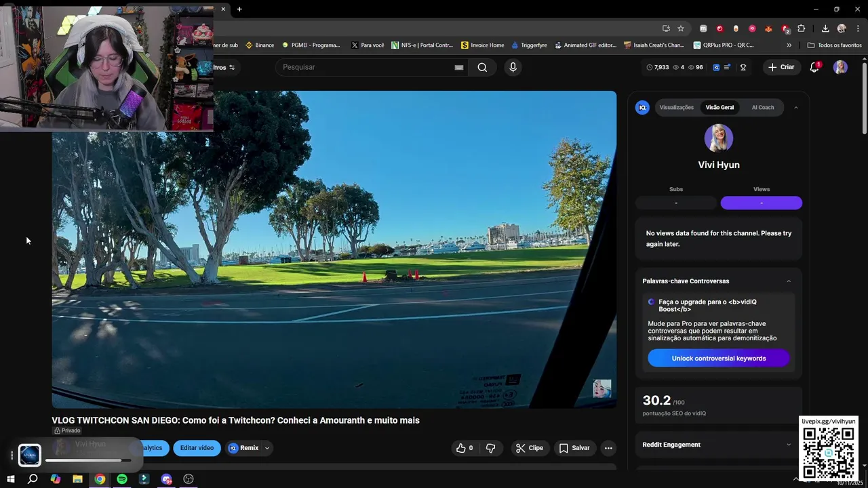Click the video player frame
The image size is (868, 488).
point(334,249)
